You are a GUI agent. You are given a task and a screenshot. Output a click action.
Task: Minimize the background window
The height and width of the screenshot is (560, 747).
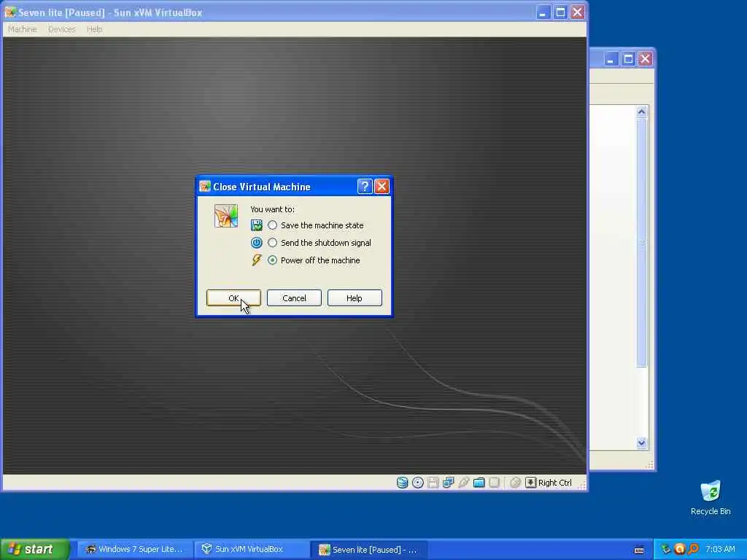(x=611, y=59)
